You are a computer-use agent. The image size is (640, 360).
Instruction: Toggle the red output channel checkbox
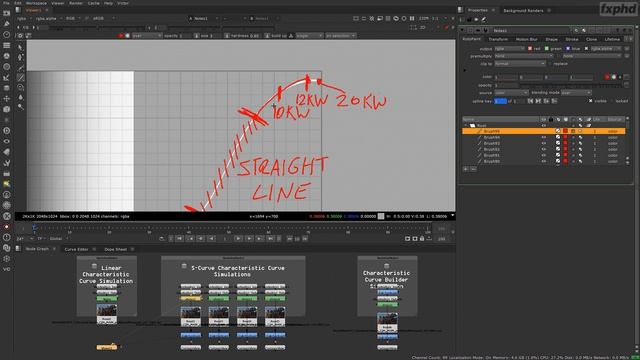click(530, 49)
